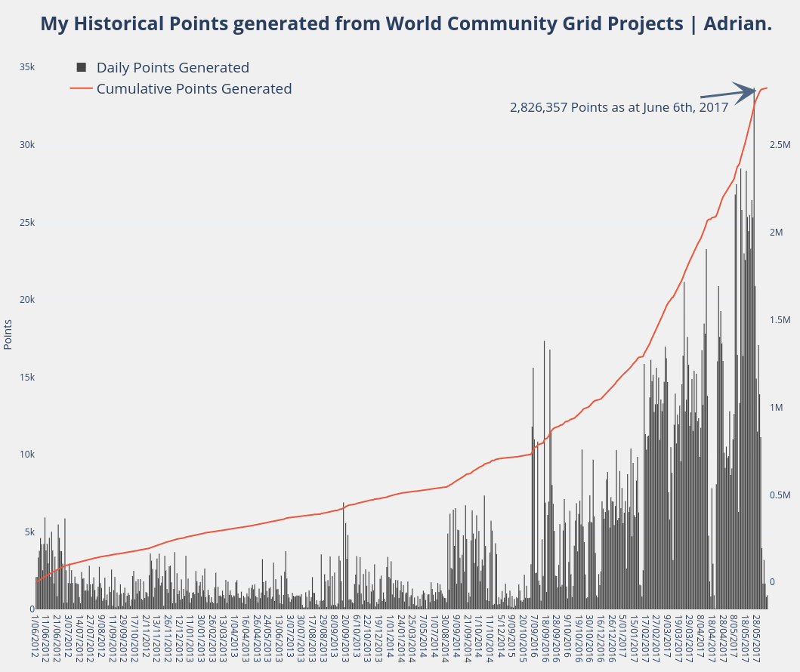The height and width of the screenshot is (672, 800).
Task: Click the 5k left axis tick label
Action: point(28,532)
